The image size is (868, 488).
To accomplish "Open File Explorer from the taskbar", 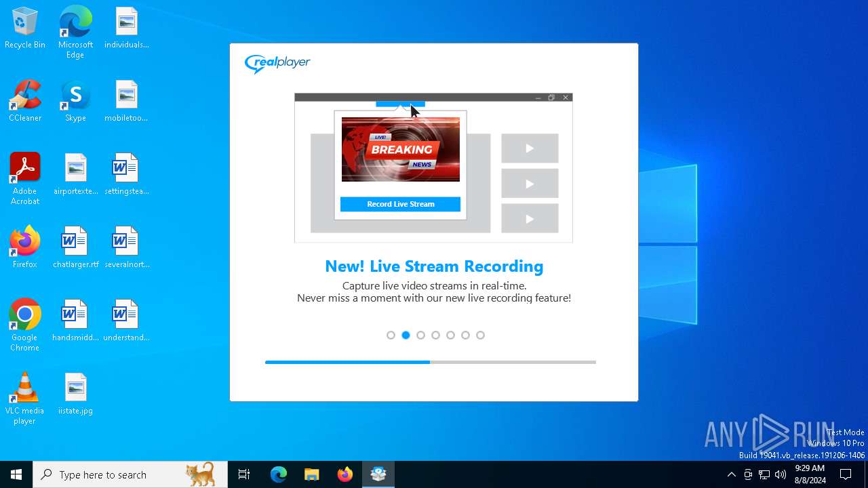I will (x=312, y=474).
